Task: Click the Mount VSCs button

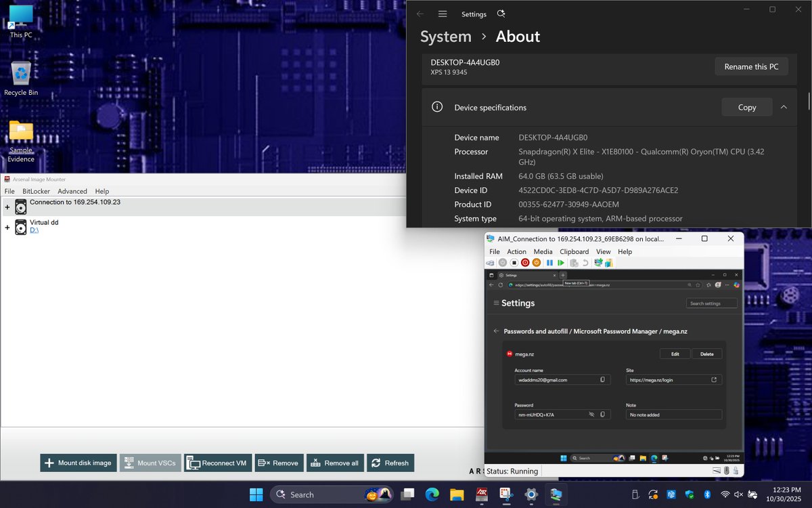Action: coord(150,463)
